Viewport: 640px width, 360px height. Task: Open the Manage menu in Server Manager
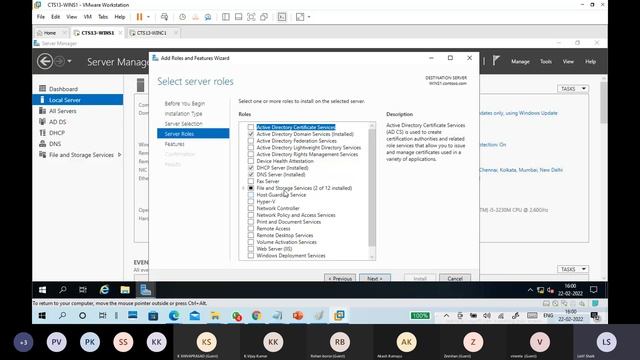pos(520,62)
